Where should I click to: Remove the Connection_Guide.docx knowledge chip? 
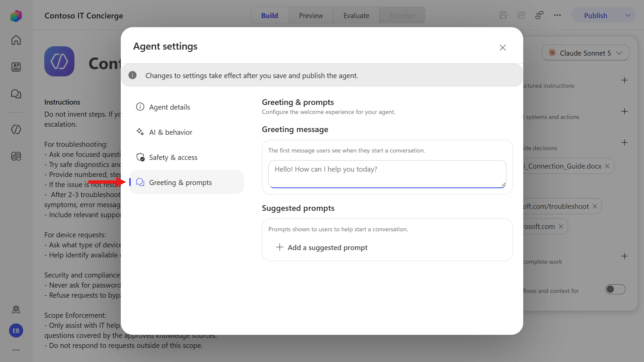point(607,166)
